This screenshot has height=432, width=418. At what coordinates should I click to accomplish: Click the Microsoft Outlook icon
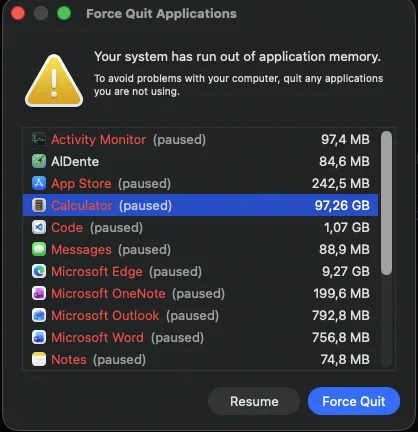click(x=39, y=315)
